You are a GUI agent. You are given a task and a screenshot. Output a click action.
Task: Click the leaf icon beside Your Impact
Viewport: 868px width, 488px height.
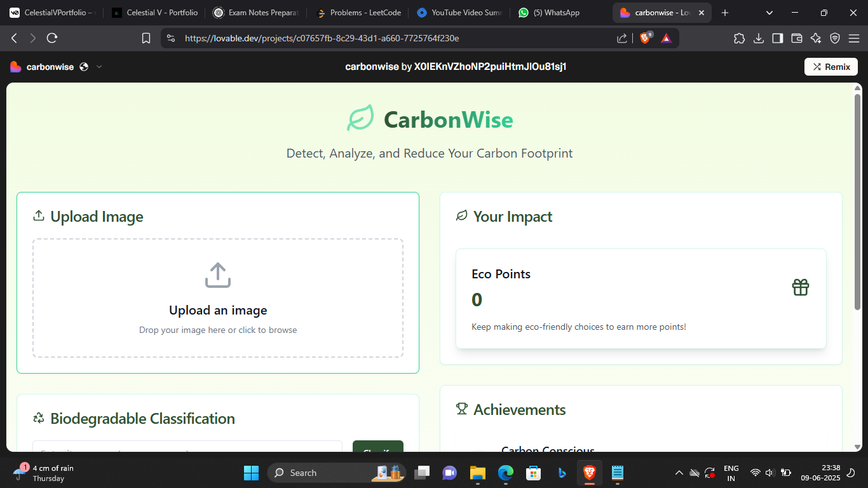(460, 216)
